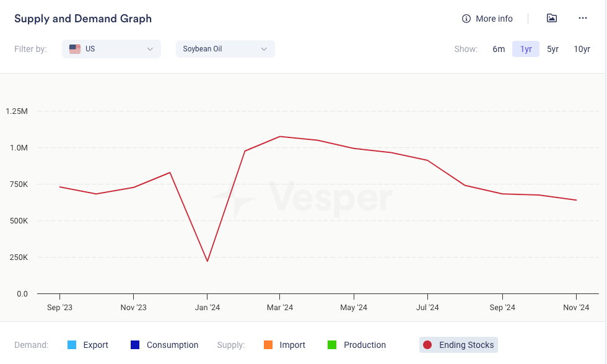The image size is (607, 364).
Task: Click the light blue Export swatch
Action: point(72,345)
